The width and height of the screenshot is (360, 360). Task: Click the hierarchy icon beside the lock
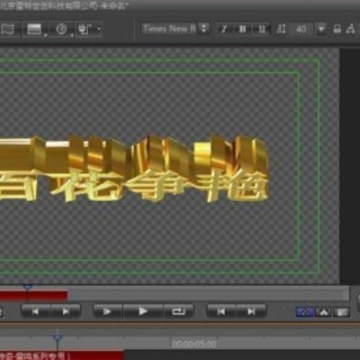350,29
